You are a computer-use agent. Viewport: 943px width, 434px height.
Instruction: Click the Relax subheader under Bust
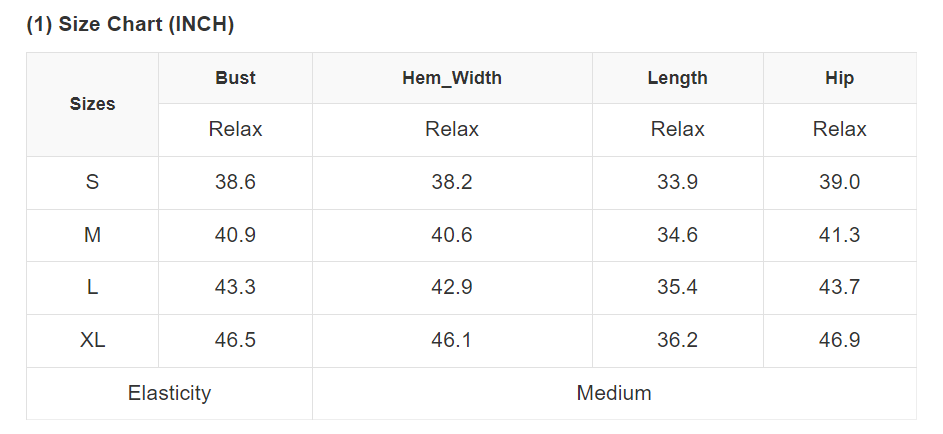[235, 129]
